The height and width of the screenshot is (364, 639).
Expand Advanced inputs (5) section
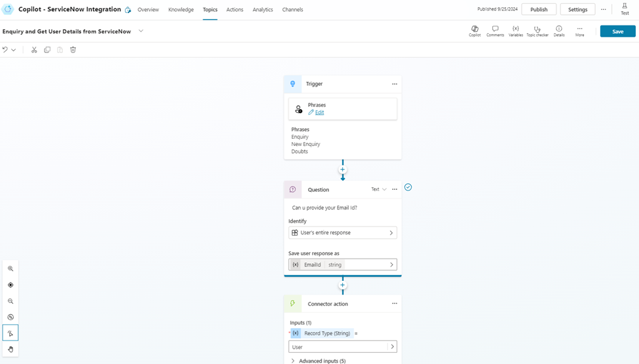tap(318, 361)
